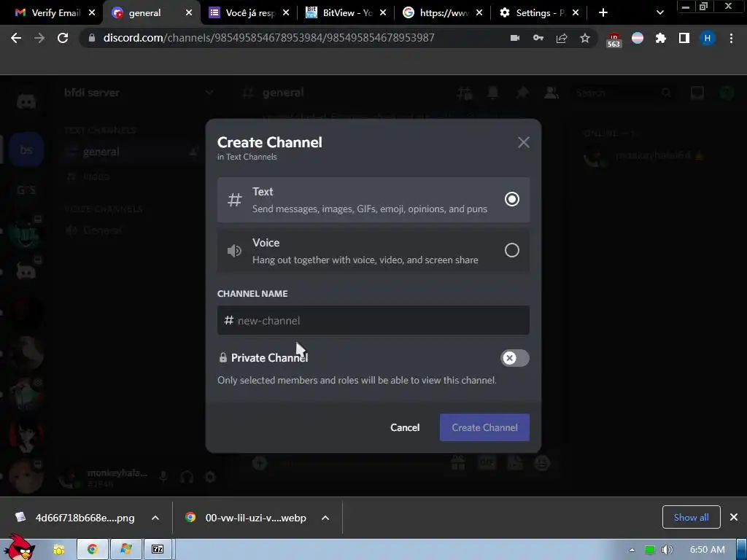Screen dimensions: 747x560
Task: Close the Settings tab
Action: (576, 13)
